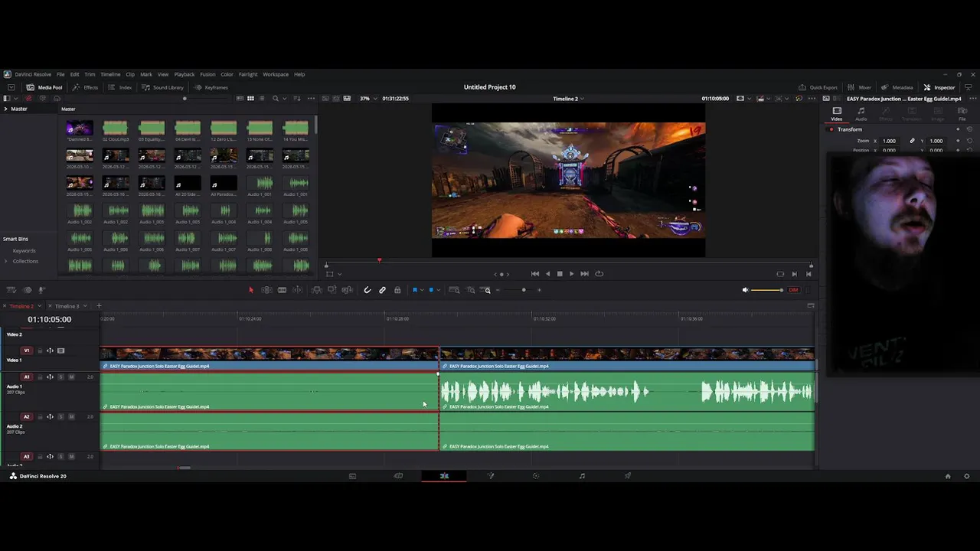Open the Media Pool panel
Viewport: 980px width, 551px height.
[44, 87]
